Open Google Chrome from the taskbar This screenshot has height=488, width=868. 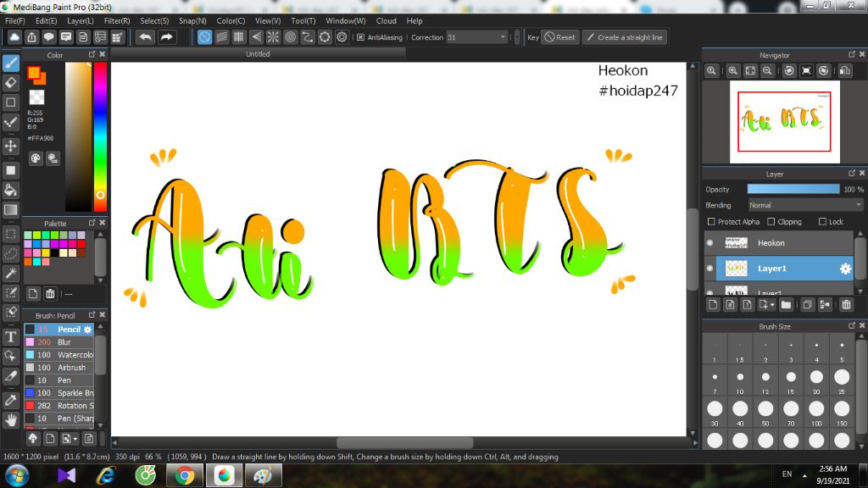click(185, 475)
